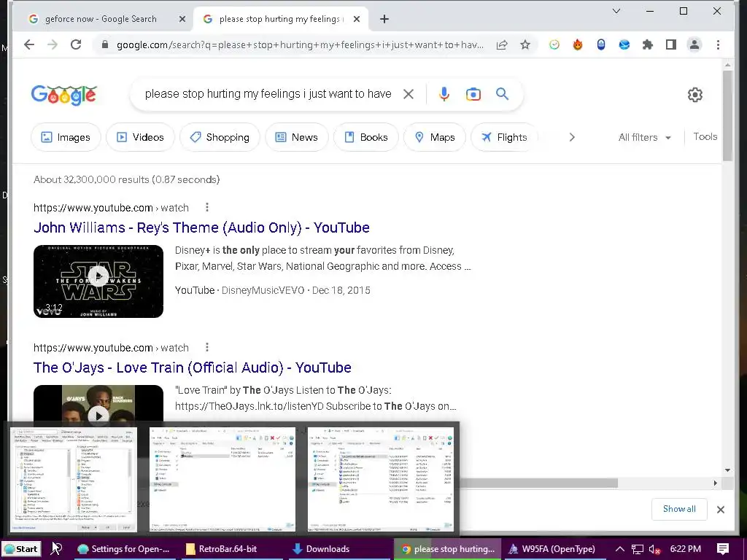This screenshot has height=560, width=747.
Task: Go back using browser back arrow
Action: tap(29, 44)
